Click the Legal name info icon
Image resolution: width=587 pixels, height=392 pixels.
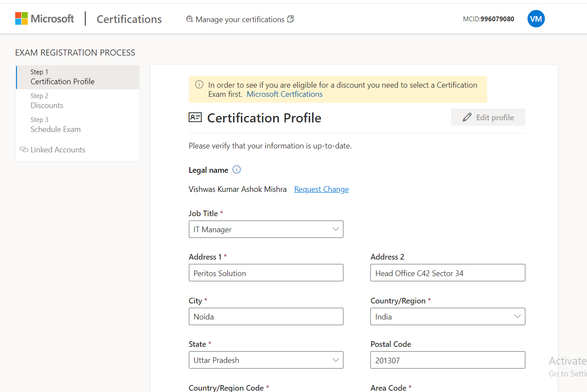tap(237, 170)
